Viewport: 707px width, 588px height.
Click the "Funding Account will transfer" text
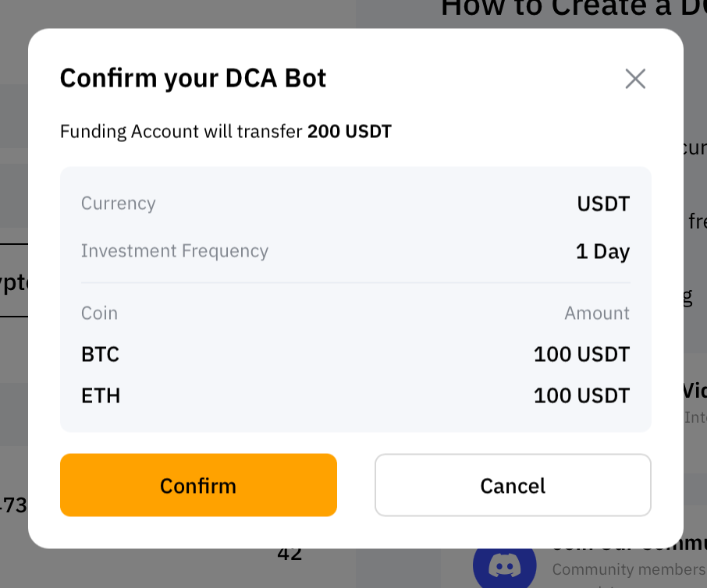(x=181, y=131)
